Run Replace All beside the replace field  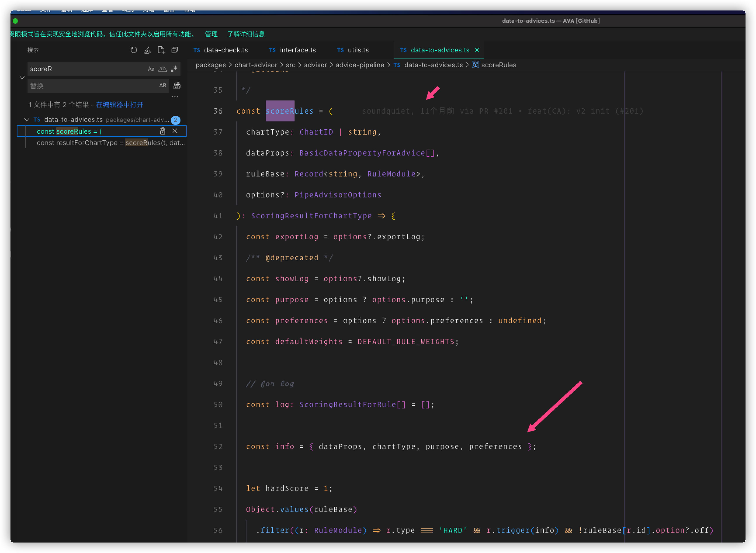[x=177, y=86]
